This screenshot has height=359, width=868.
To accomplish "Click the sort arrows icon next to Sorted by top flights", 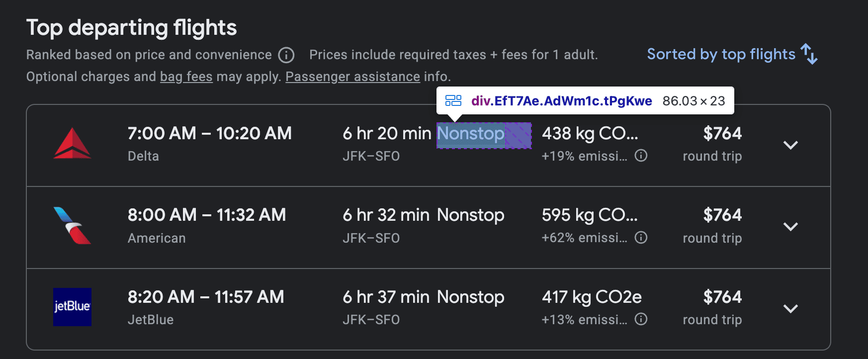I will tap(808, 55).
